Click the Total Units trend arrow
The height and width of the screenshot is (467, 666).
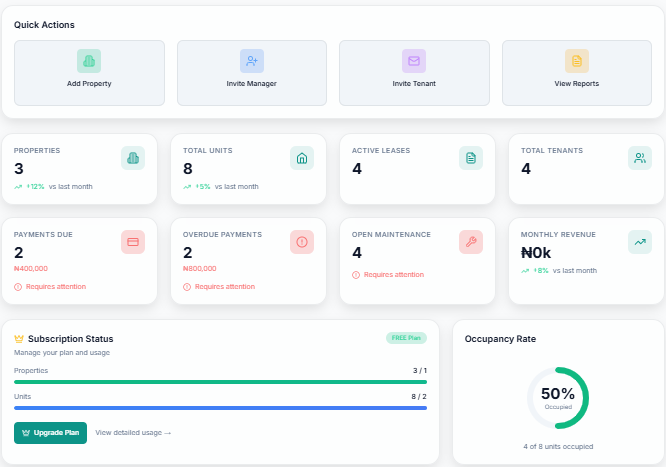tap(187, 187)
